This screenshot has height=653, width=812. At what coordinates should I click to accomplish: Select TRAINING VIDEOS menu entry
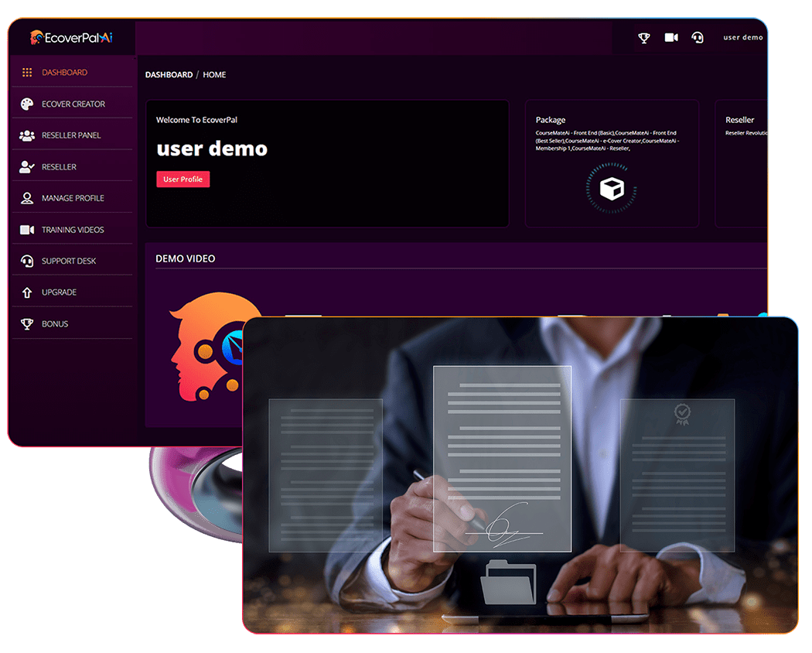(73, 230)
